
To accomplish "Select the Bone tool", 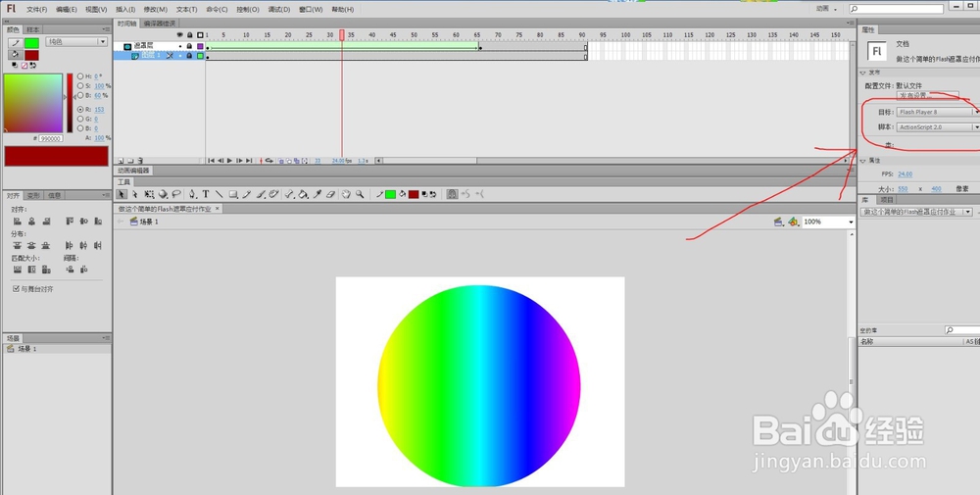I will [289, 194].
